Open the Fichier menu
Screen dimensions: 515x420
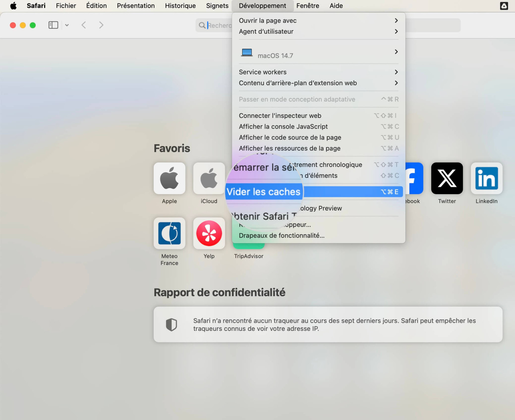pyautogui.click(x=66, y=6)
